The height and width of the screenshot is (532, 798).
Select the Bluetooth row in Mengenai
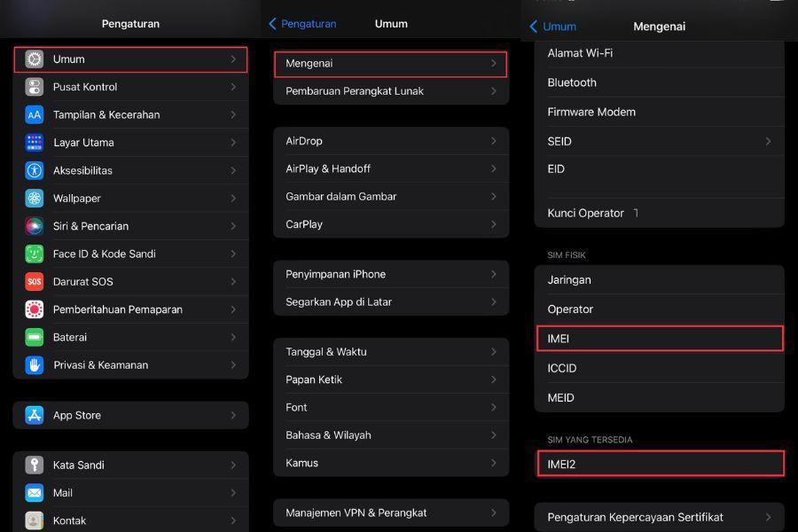(659, 82)
